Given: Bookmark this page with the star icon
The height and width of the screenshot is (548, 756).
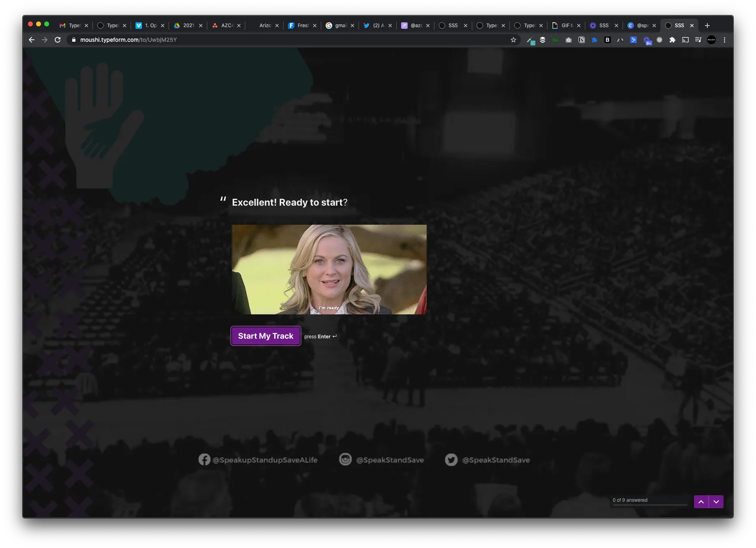Looking at the screenshot, I should point(513,40).
